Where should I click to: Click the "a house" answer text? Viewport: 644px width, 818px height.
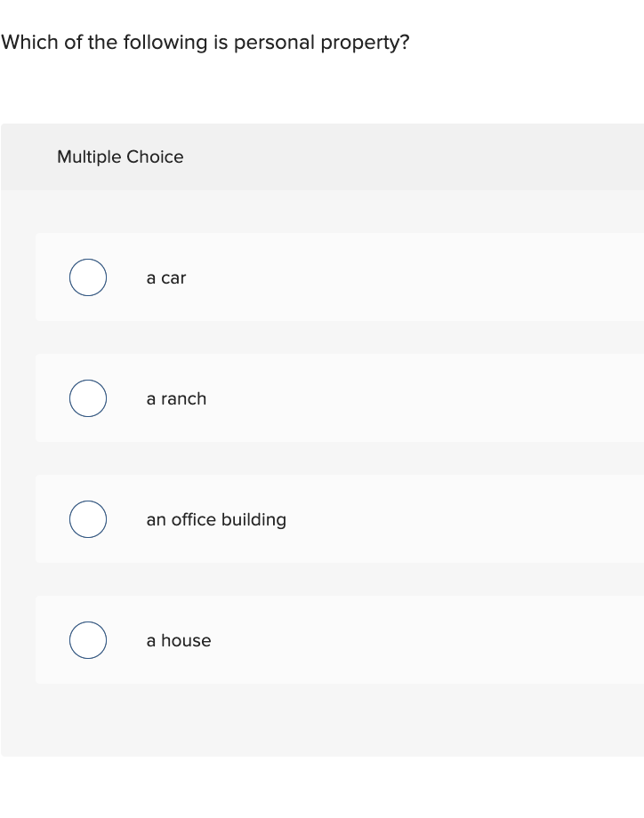coord(178,640)
